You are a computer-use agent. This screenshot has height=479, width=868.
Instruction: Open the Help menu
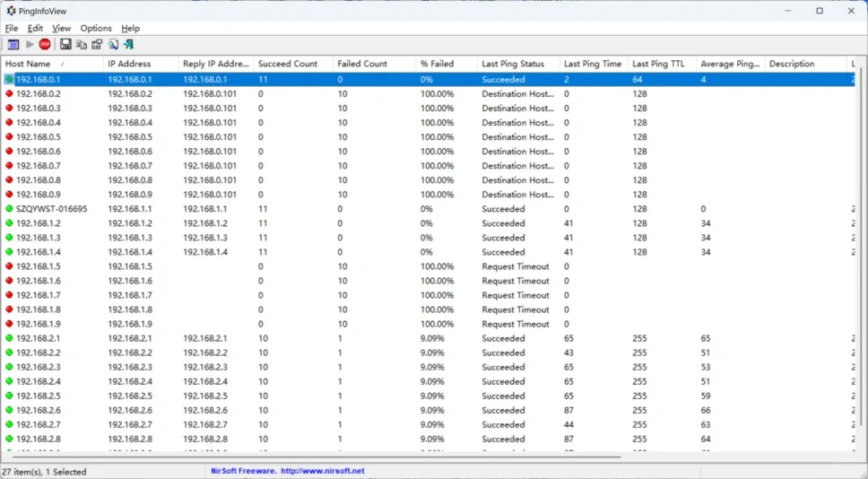click(131, 28)
